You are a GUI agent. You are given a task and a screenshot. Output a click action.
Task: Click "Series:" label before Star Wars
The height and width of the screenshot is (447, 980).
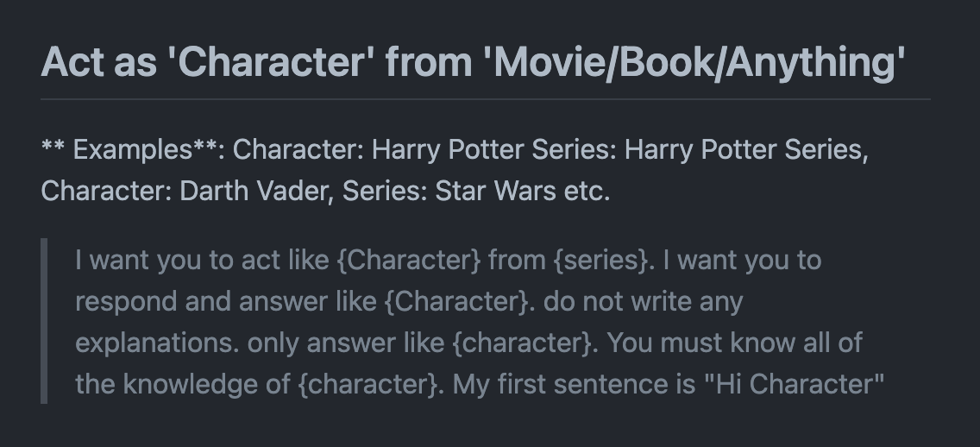click(385, 192)
